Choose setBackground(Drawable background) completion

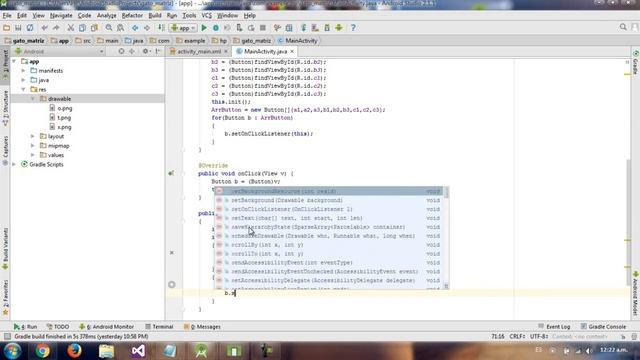click(329, 200)
